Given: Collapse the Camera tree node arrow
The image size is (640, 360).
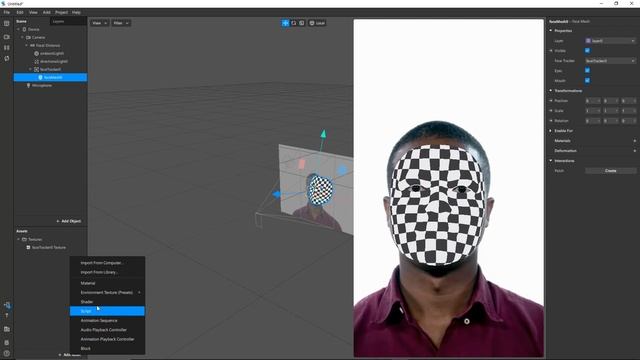Looking at the screenshot, I should [x=22, y=37].
